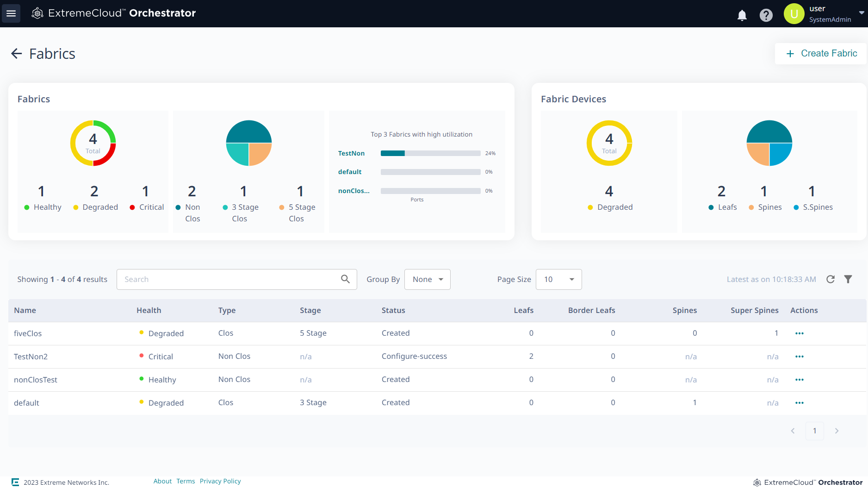The width and height of the screenshot is (868, 488).
Task: Click the Create Fabric button
Action: pyautogui.click(x=821, y=54)
